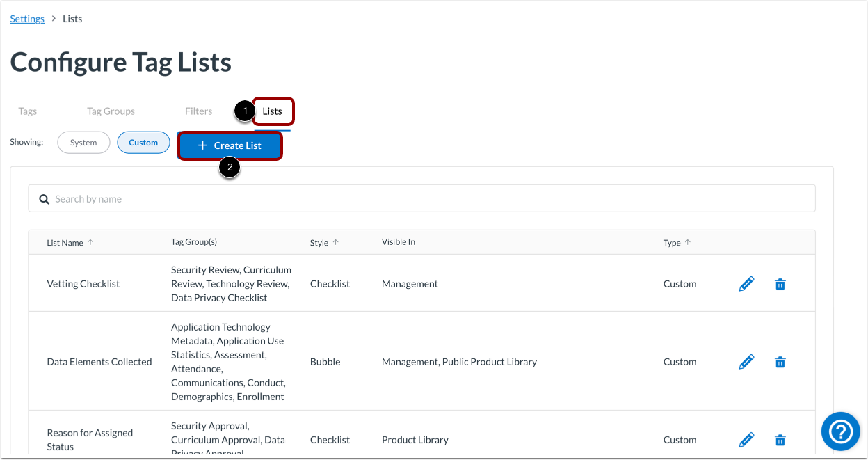
Task: Select the System filter option
Action: point(83,142)
